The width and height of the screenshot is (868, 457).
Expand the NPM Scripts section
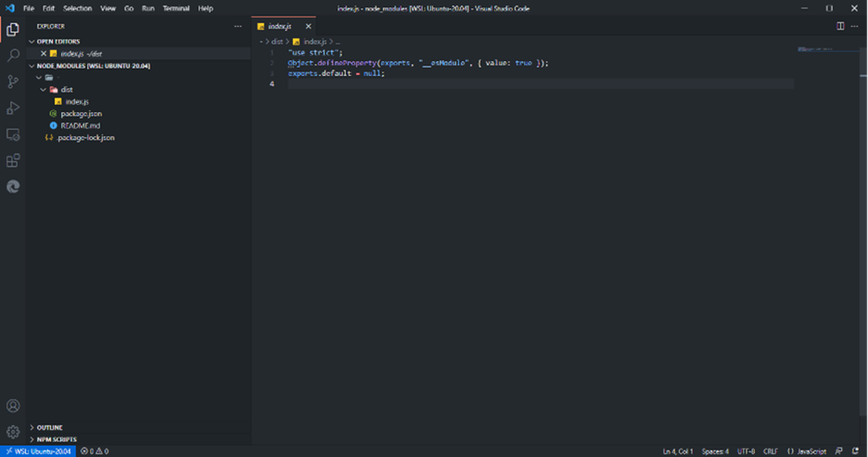[x=32, y=439]
